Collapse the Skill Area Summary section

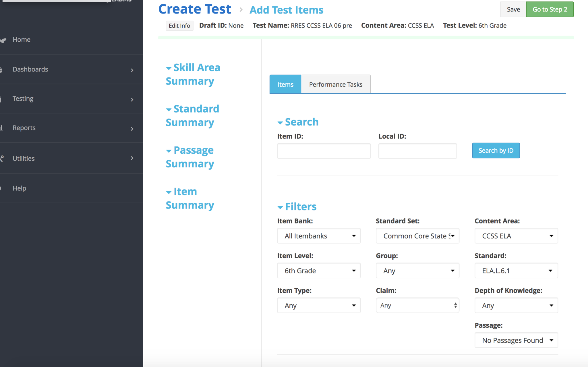pyautogui.click(x=169, y=68)
